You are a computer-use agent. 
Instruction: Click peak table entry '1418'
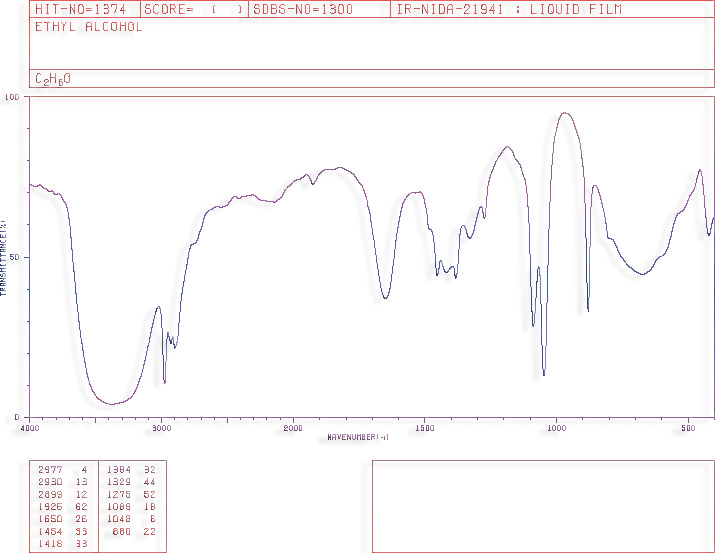50,543
